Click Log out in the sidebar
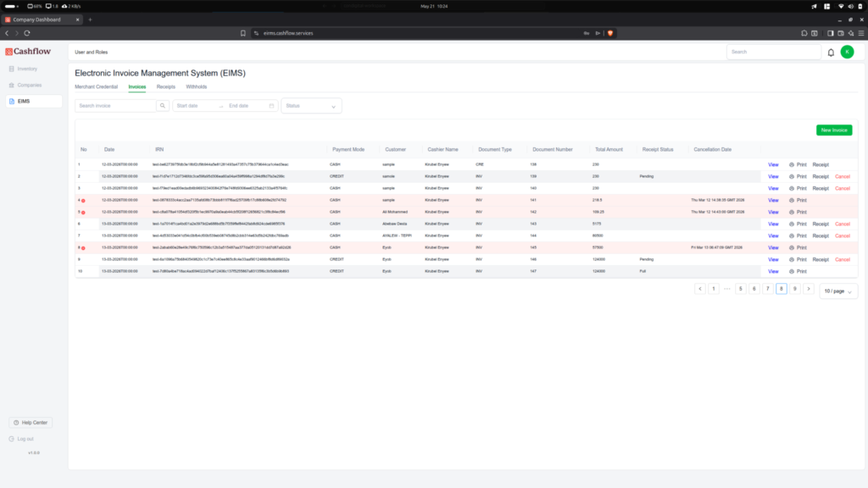868x488 pixels. click(x=25, y=439)
